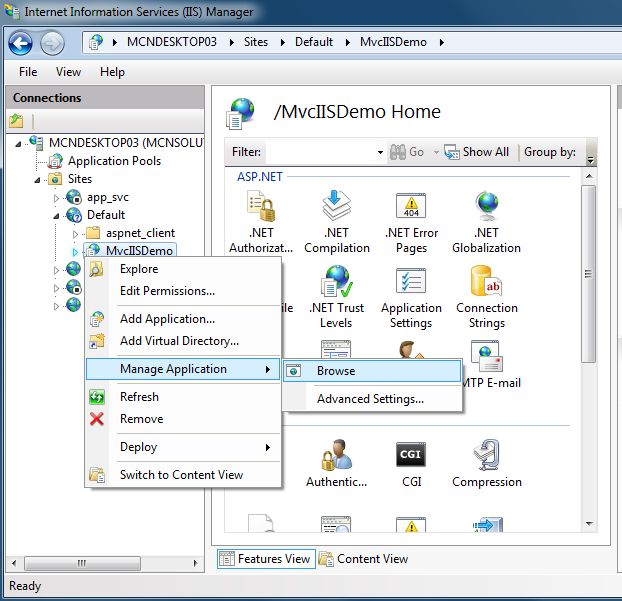Image resolution: width=622 pixels, height=601 pixels.
Task: Choose Add Virtual Directory... menu entry
Action: point(183,341)
